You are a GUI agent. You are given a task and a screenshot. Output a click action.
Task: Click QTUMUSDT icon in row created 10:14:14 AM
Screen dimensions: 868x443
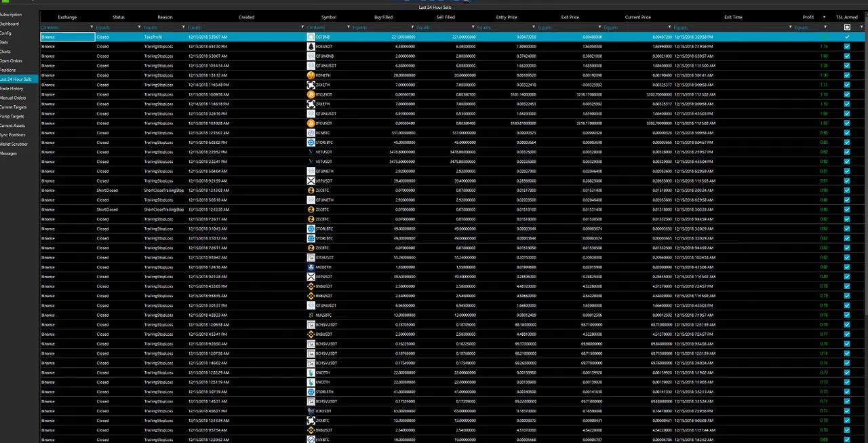tap(311, 65)
